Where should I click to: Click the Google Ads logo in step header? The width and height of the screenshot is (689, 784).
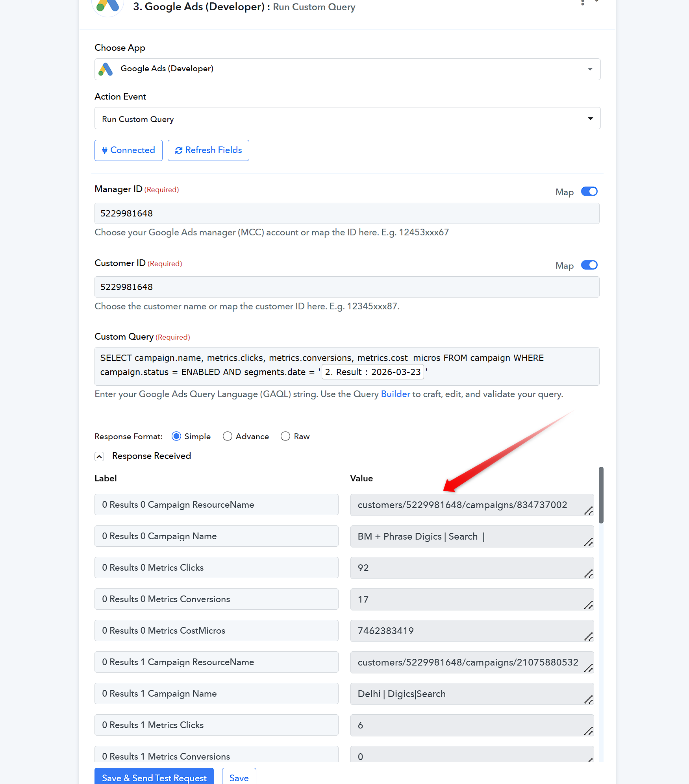click(108, 6)
